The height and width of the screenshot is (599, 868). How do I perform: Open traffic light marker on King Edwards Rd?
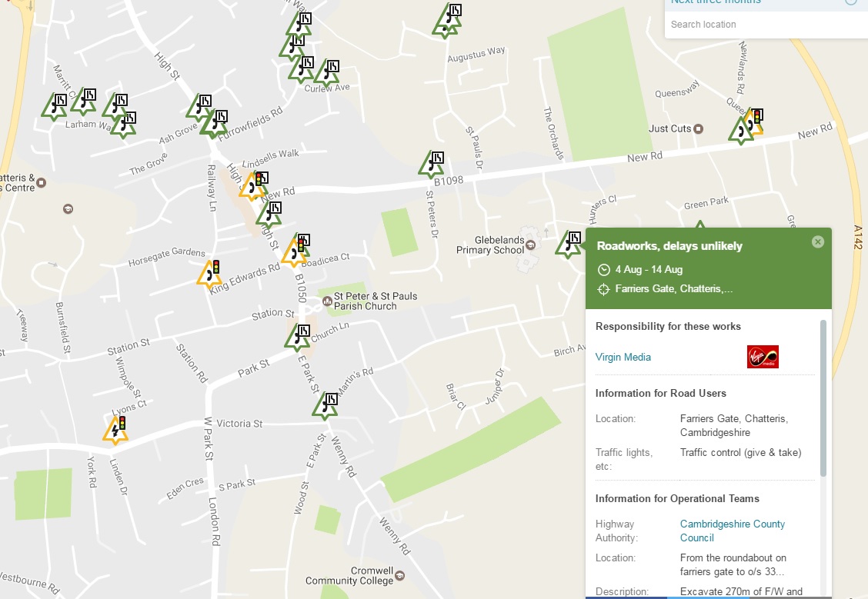click(x=209, y=274)
